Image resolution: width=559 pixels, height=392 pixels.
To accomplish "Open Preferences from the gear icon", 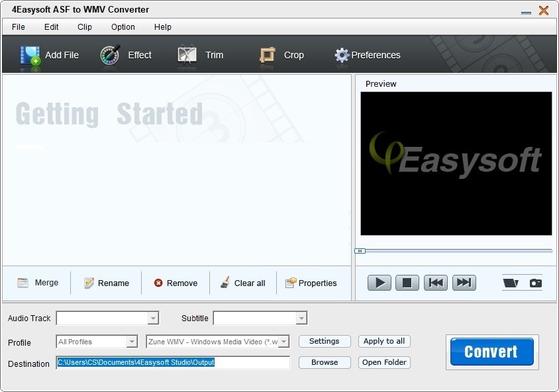I will pyautogui.click(x=342, y=55).
